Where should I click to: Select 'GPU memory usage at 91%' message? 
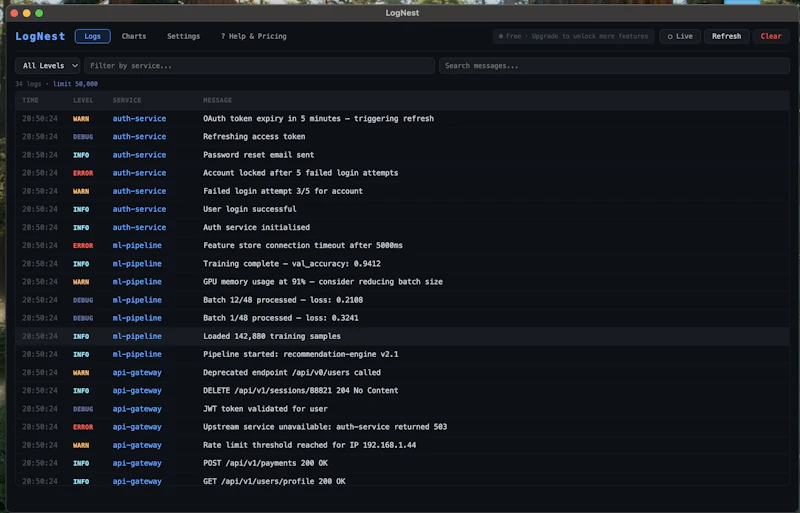[323, 281]
